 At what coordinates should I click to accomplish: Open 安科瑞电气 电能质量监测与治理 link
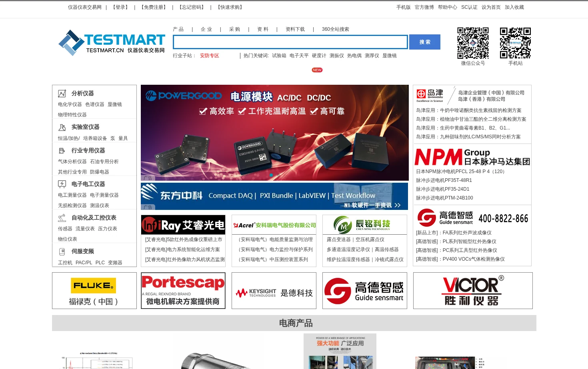pos(274,239)
